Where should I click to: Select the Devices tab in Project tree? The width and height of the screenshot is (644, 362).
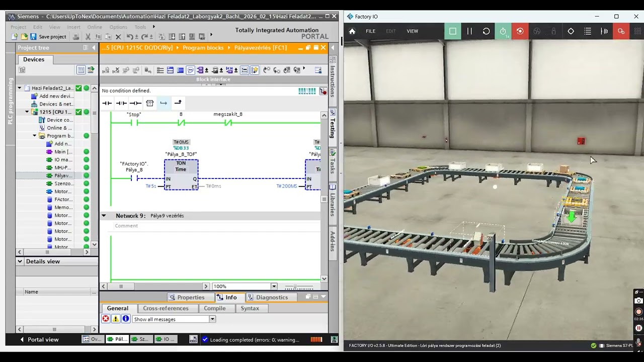coord(34,59)
